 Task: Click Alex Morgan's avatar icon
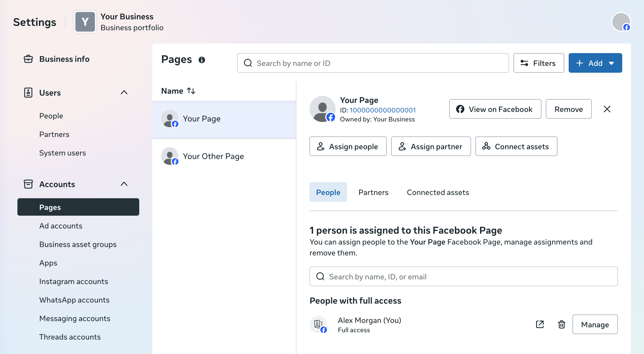click(318, 324)
